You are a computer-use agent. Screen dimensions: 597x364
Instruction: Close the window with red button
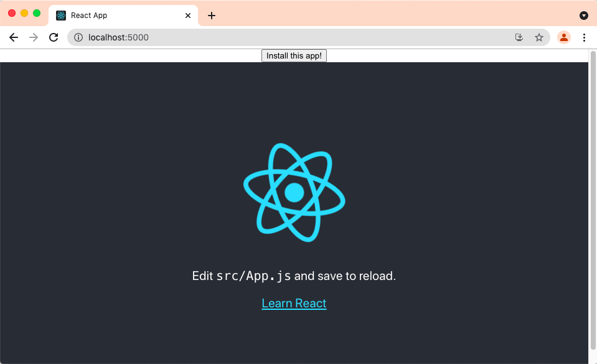point(12,13)
